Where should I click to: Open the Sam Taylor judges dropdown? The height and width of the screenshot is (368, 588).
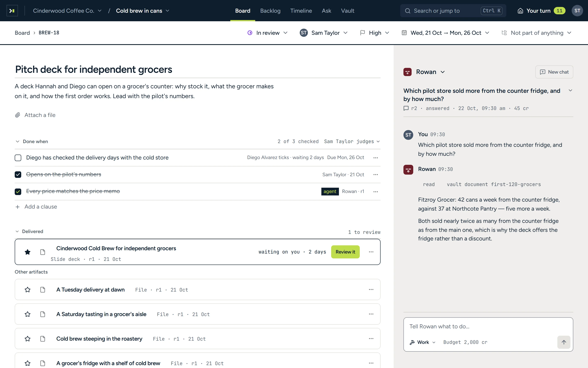pos(352,141)
